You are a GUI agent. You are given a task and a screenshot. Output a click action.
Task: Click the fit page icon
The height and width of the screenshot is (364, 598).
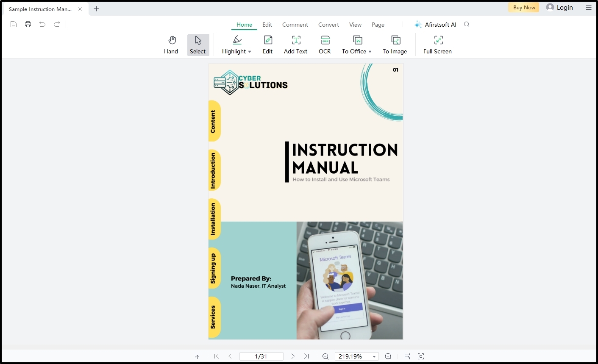tap(421, 356)
